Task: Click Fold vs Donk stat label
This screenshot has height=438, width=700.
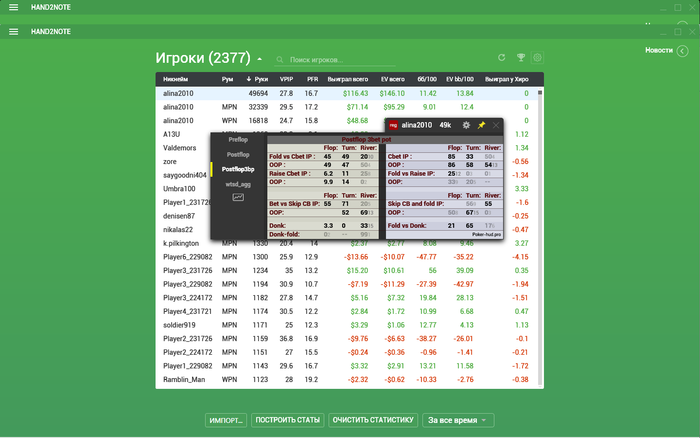Action: coord(406,225)
